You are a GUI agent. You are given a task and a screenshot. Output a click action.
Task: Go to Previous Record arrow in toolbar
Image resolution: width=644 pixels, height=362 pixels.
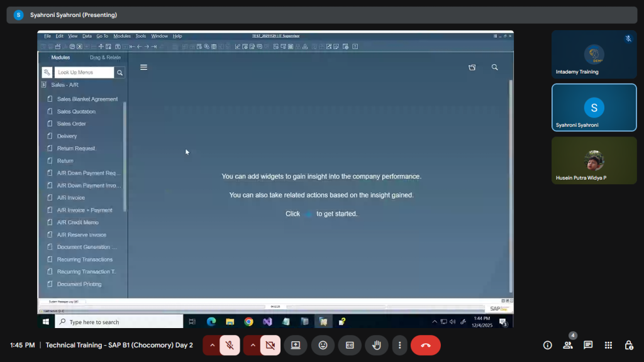(139, 47)
